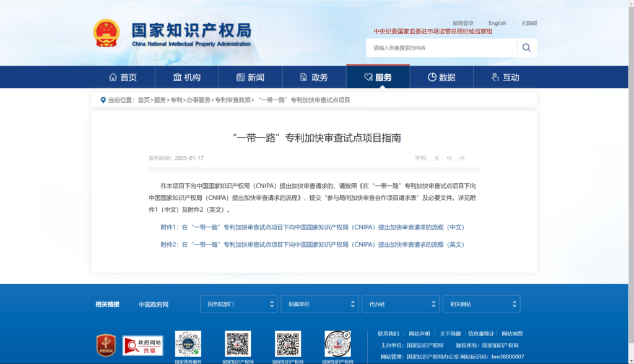Click the newspaper icon beside 新闻
Image resolution: width=634 pixels, height=364 pixels.
[241, 77]
